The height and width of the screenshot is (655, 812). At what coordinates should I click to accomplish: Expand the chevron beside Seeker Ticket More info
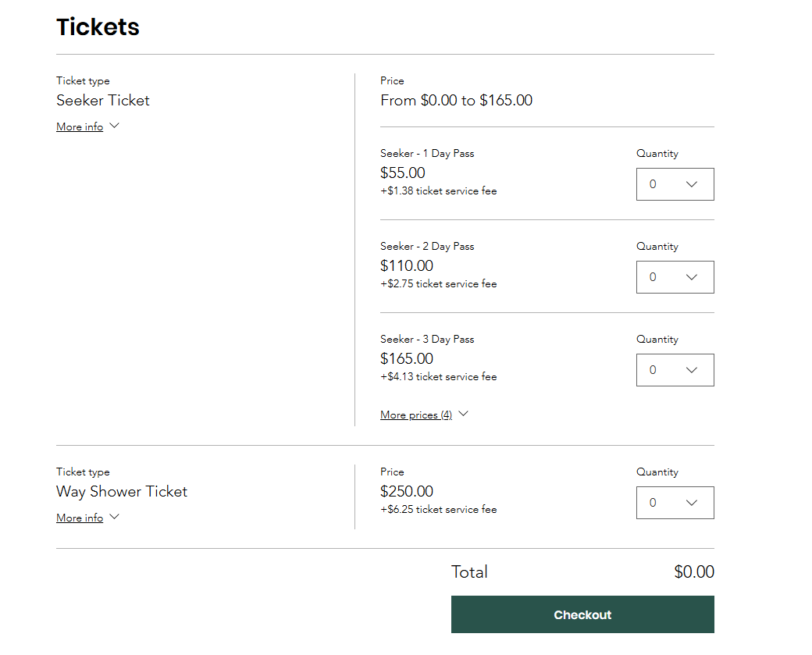[x=114, y=126]
